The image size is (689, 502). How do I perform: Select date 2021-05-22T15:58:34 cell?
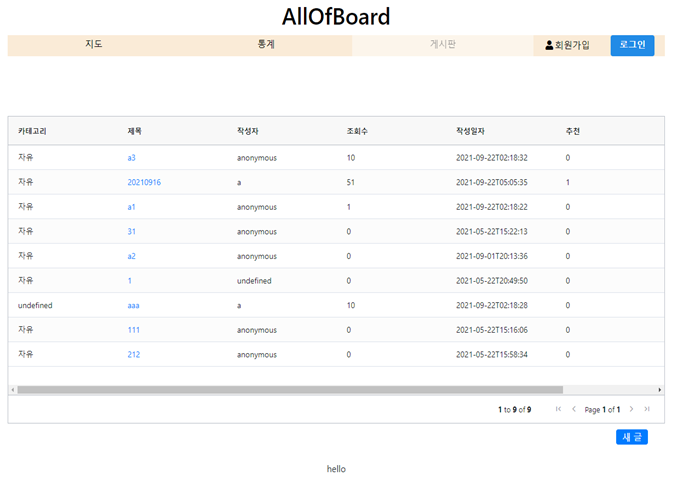click(492, 355)
